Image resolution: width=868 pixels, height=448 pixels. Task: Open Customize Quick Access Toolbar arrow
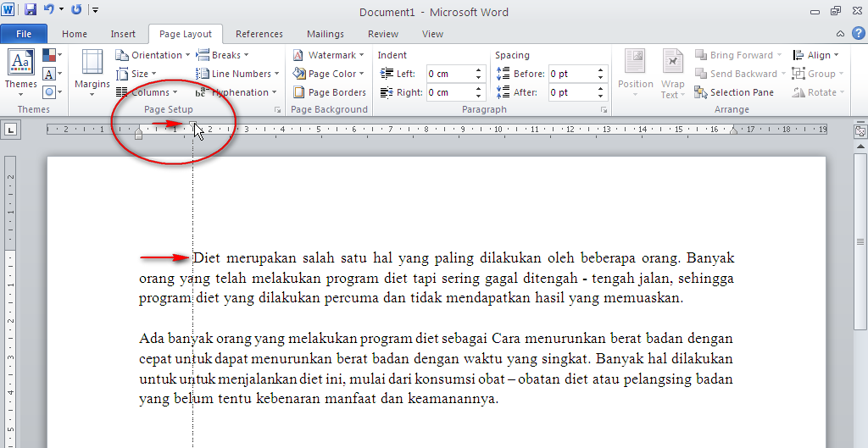pyautogui.click(x=95, y=10)
